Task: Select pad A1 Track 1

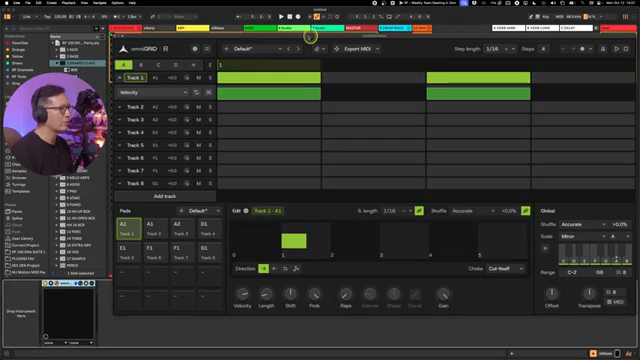Action: 129,229
